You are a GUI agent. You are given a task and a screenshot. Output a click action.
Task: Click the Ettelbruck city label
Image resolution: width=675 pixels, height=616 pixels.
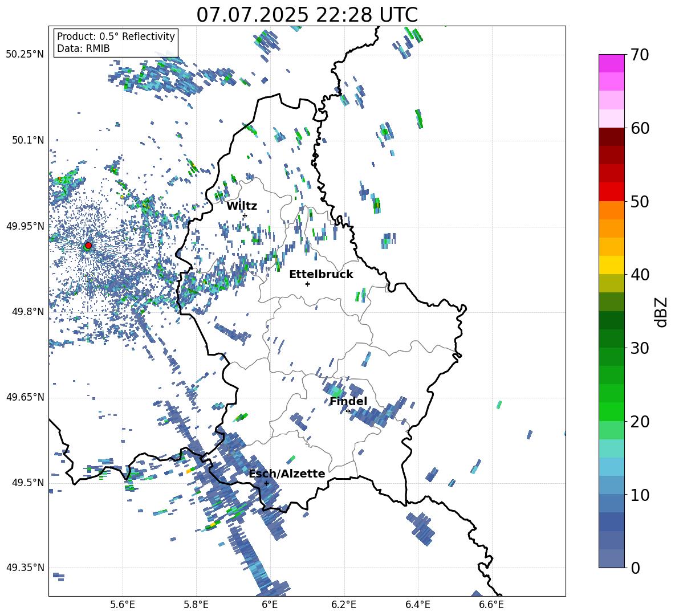tap(321, 275)
